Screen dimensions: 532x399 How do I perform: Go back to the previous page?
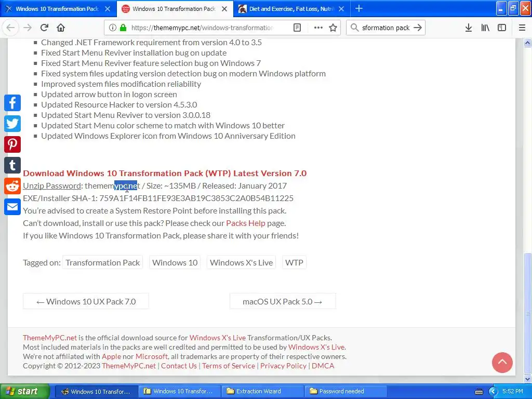click(x=10, y=28)
